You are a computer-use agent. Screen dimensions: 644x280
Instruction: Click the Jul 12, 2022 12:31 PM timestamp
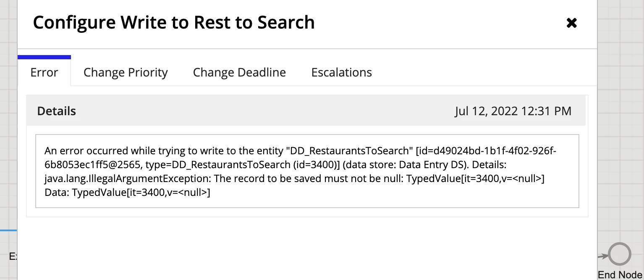point(513,111)
